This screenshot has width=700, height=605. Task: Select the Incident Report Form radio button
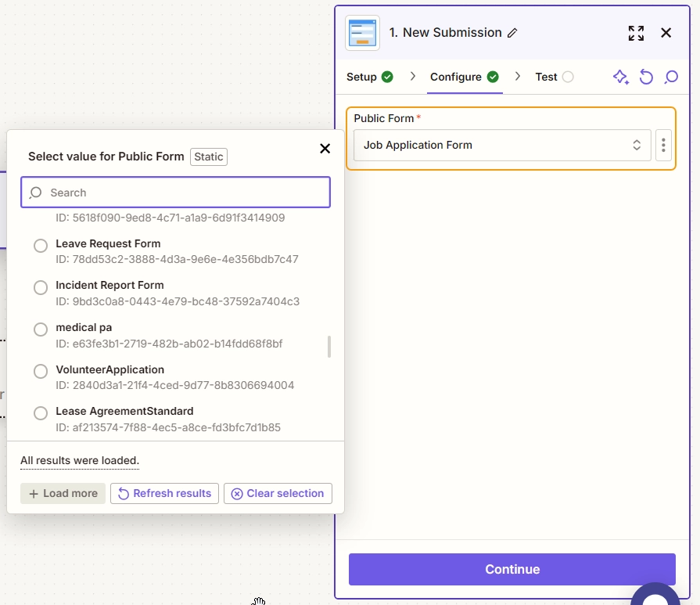pos(41,287)
